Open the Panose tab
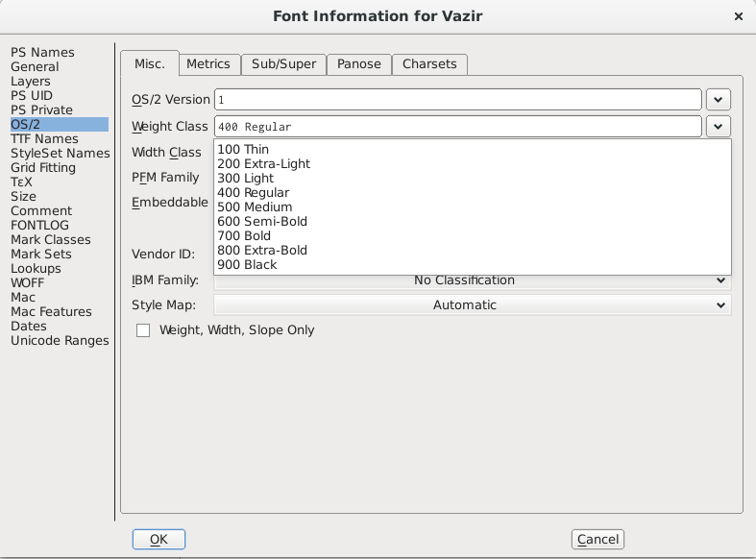 [358, 64]
